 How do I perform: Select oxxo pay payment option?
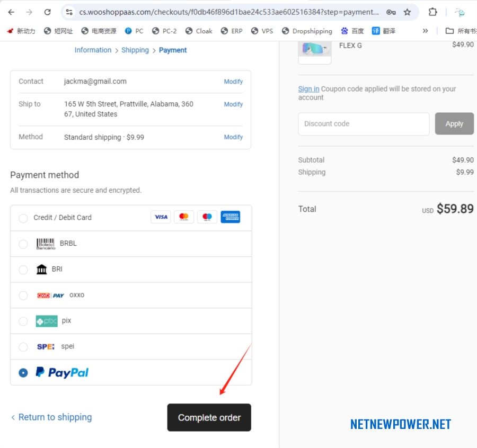(x=23, y=295)
